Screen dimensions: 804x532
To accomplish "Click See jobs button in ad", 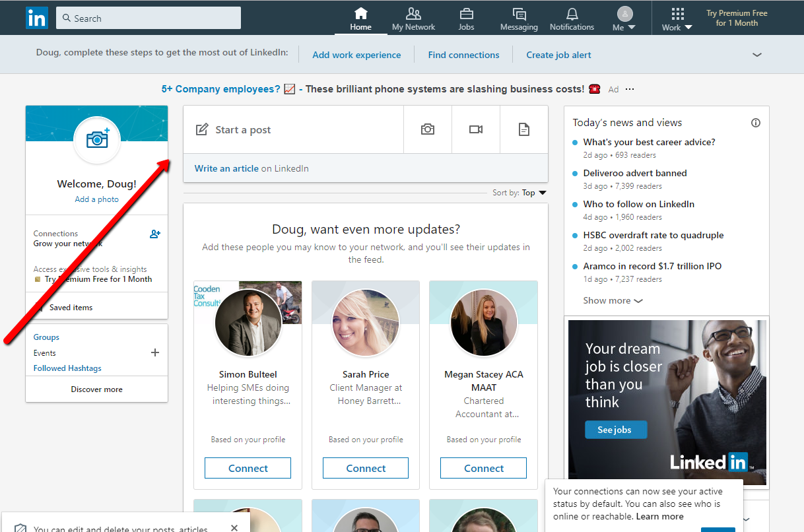I will [615, 430].
